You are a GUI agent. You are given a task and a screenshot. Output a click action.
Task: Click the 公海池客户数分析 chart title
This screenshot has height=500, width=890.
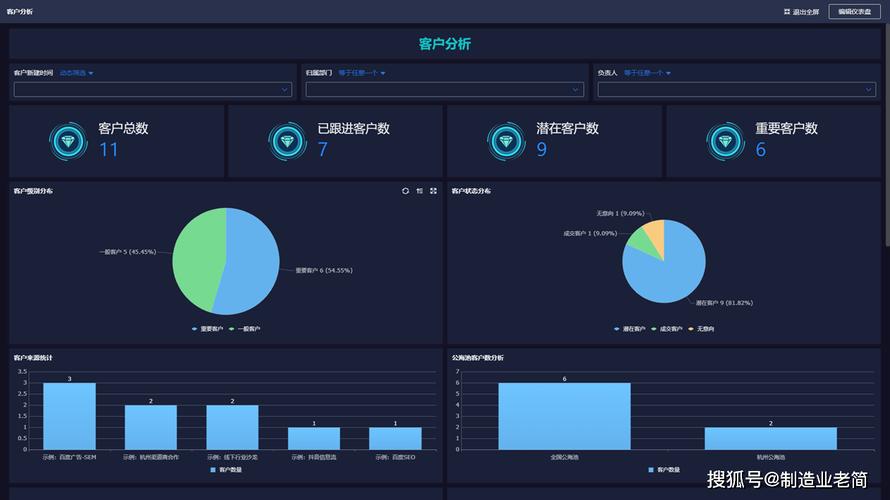tap(477, 358)
